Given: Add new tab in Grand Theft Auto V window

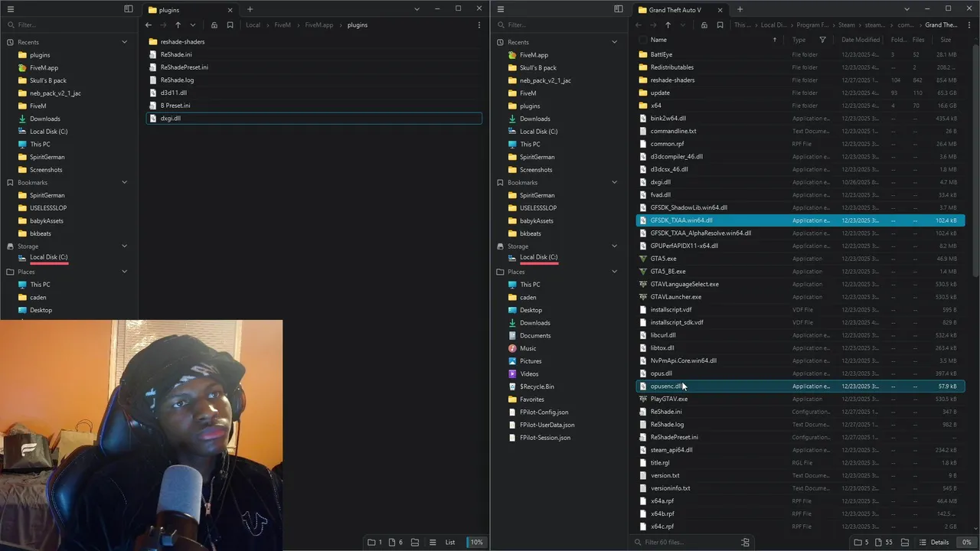Looking at the screenshot, I should (740, 9).
